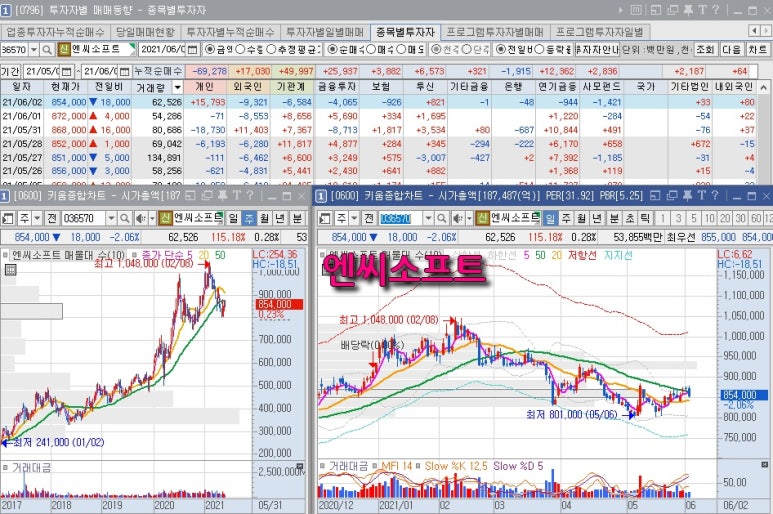
Task: Switch to 프로그램투자자별매매 tab
Action: [495, 32]
